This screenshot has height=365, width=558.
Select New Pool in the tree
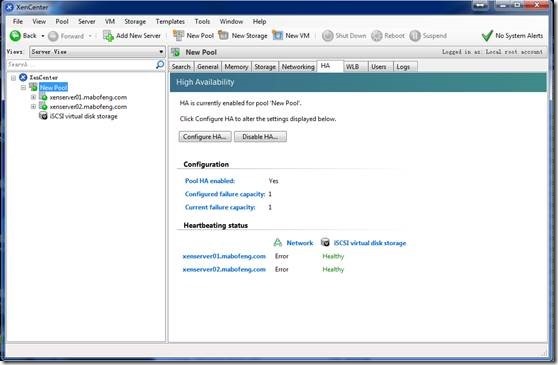(53, 87)
